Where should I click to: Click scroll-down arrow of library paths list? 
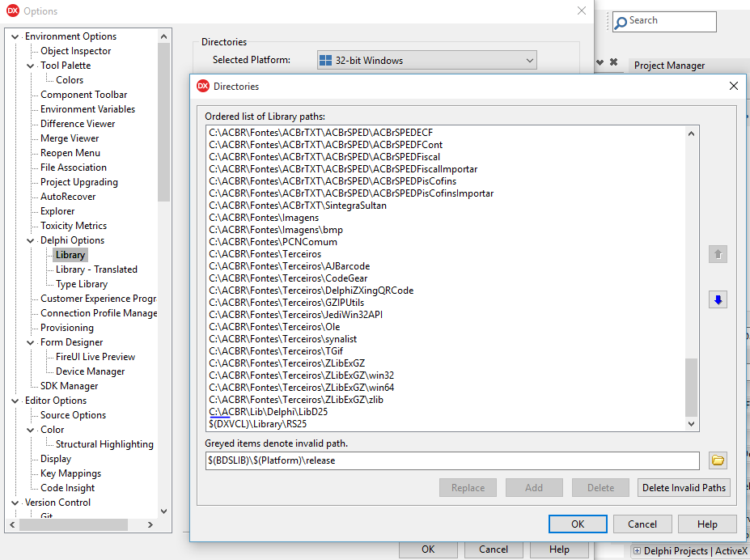[x=691, y=424]
